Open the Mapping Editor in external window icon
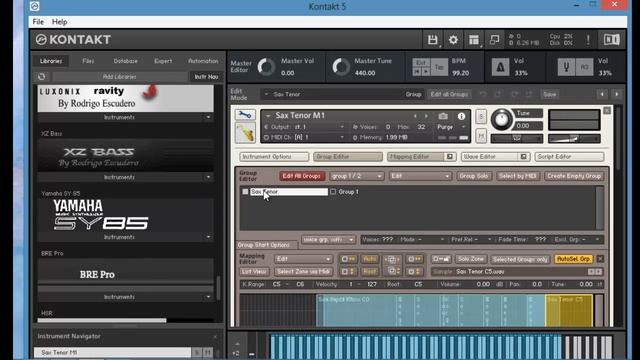 pyautogui.click(x=449, y=157)
